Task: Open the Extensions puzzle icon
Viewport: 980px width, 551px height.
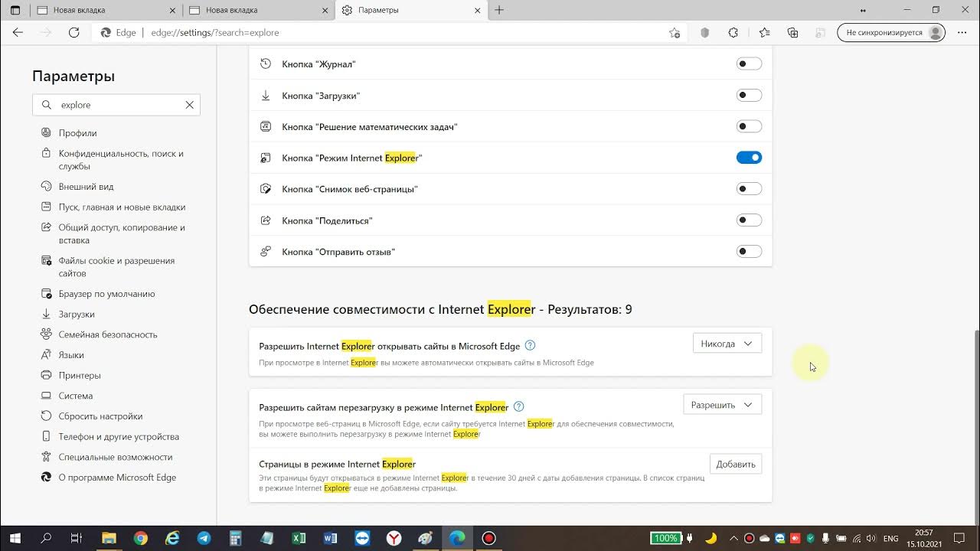Action: (x=733, y=33)
